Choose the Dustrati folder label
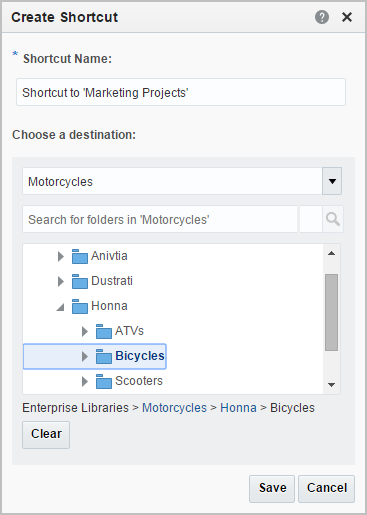Screen dimensions: 367x515 pos(112,281)
